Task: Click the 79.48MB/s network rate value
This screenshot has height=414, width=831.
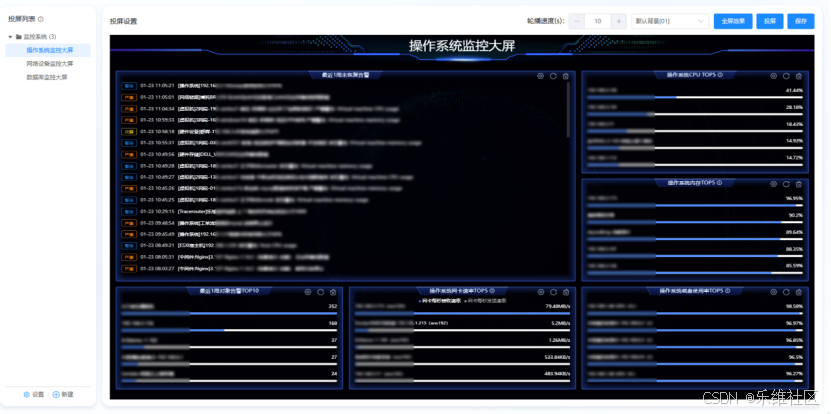Action: (x=558, y=306)
